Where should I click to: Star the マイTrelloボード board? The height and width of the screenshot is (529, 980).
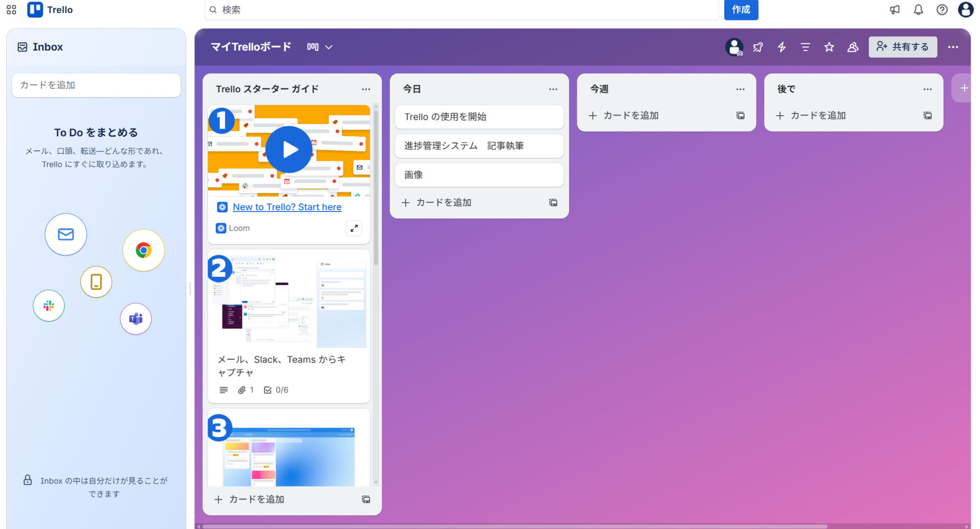coord(829,47)
